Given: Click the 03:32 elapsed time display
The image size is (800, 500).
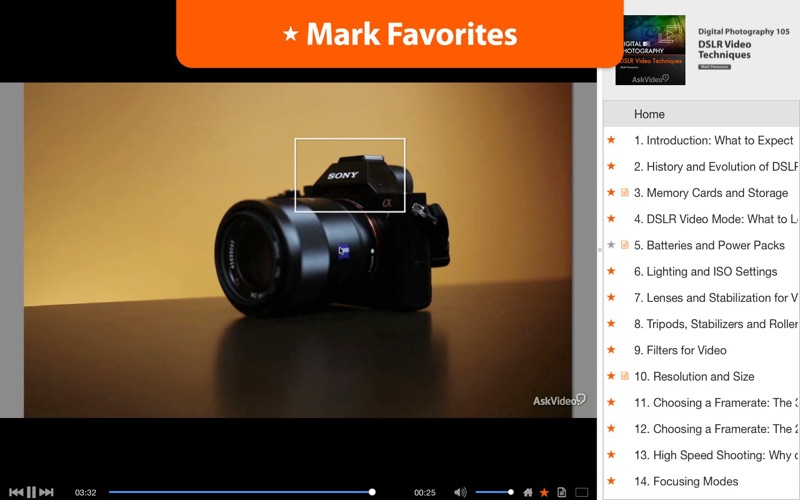Looking at the screenshot, I should tap(85, 492).
